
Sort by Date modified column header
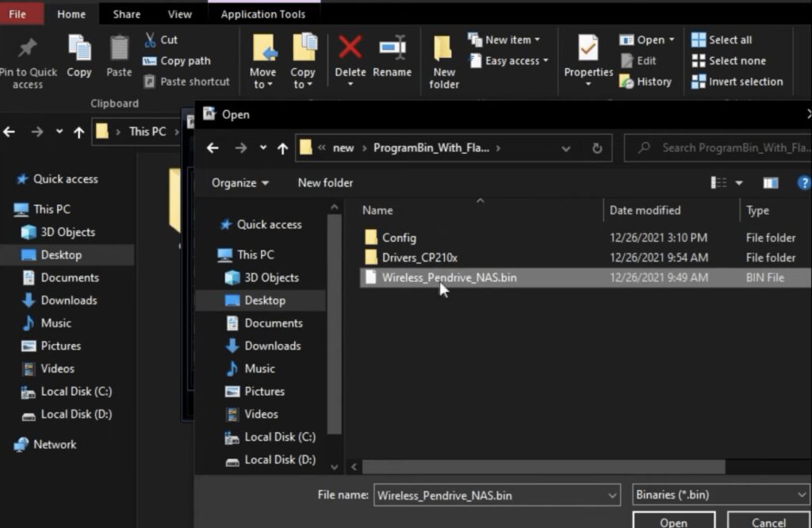[645, 210]
